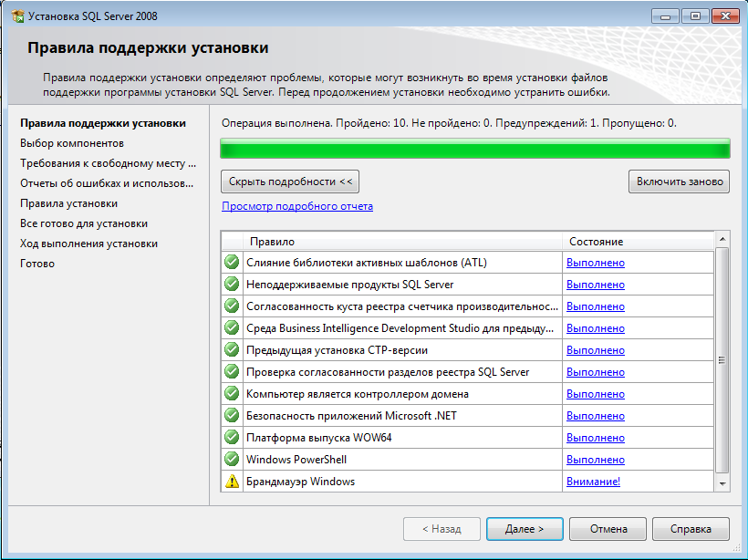Click check icon for Предыдущая установка CTP-версии
The height and width of the screenshot is (560, 748).
pyautogui.click(x=232, y=349)
